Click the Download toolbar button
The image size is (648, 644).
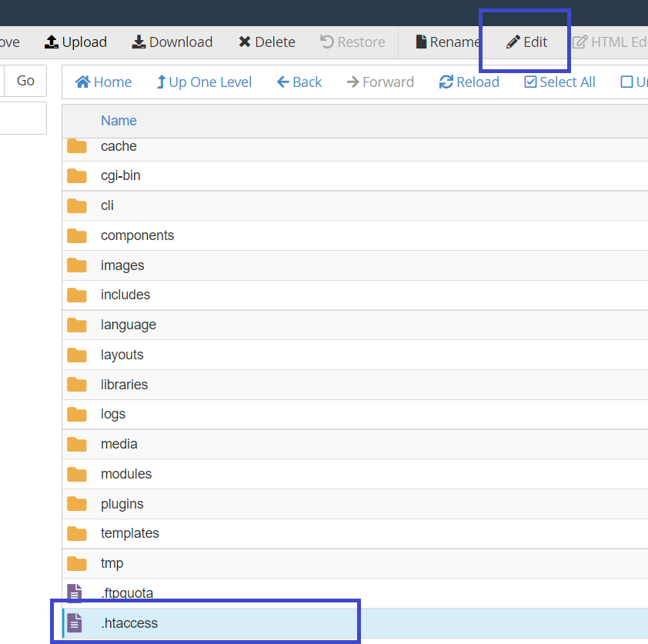click(172, 42)
